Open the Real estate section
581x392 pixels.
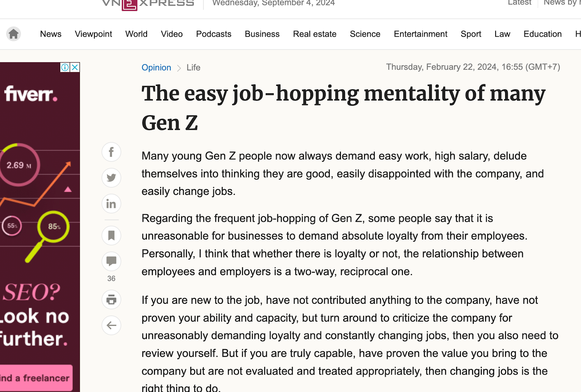(314, 34)
